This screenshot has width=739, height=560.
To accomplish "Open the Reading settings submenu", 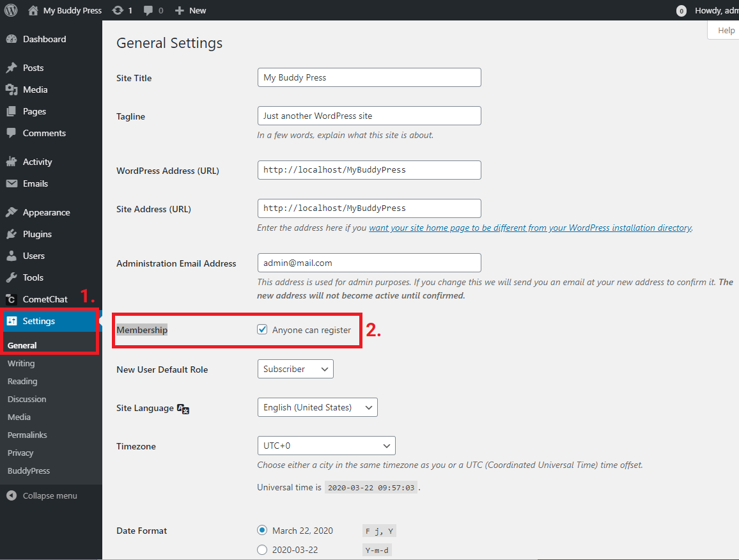I will [22, 382].
